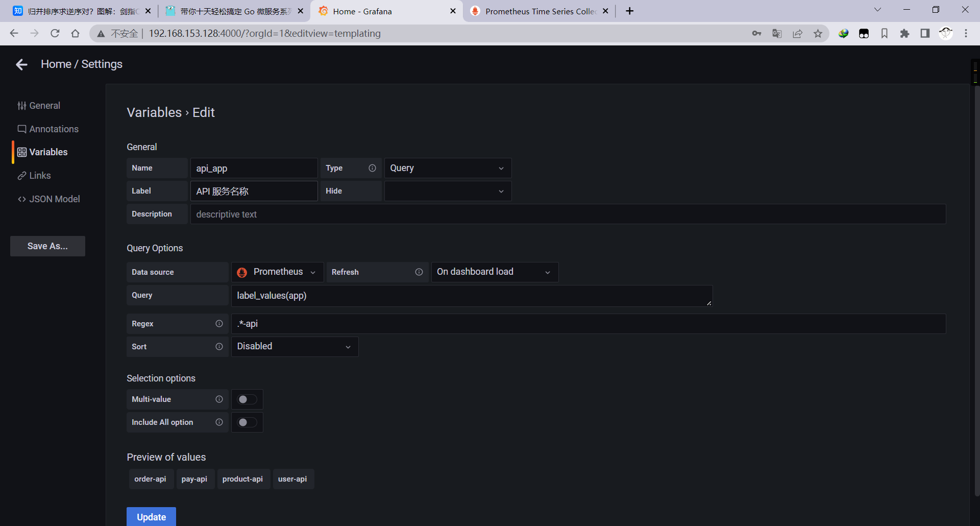
Task: Close the Home - Grafana tab
Action: [453, 11]
